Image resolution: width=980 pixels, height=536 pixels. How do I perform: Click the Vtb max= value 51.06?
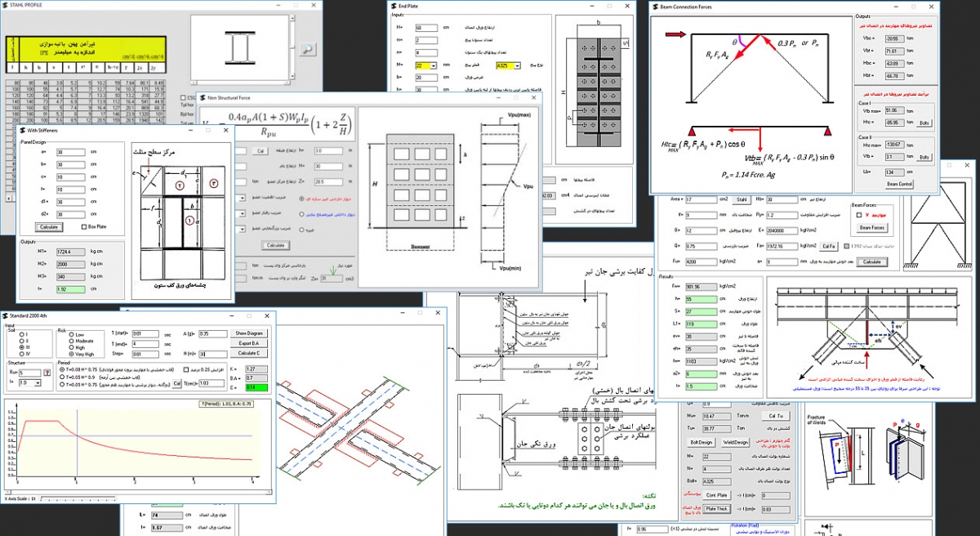pos(895,110)
